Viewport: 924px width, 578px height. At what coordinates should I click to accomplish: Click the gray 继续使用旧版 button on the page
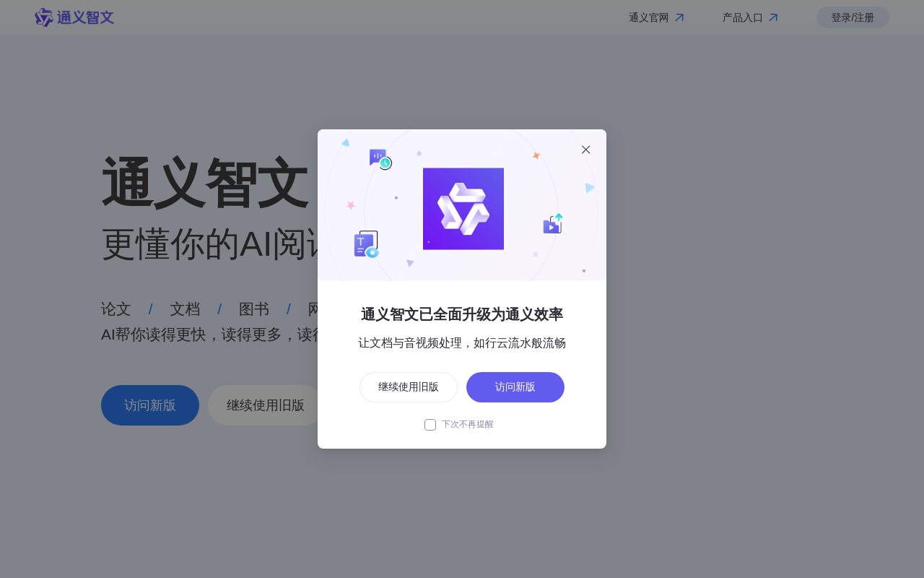(x=265, y=405)
